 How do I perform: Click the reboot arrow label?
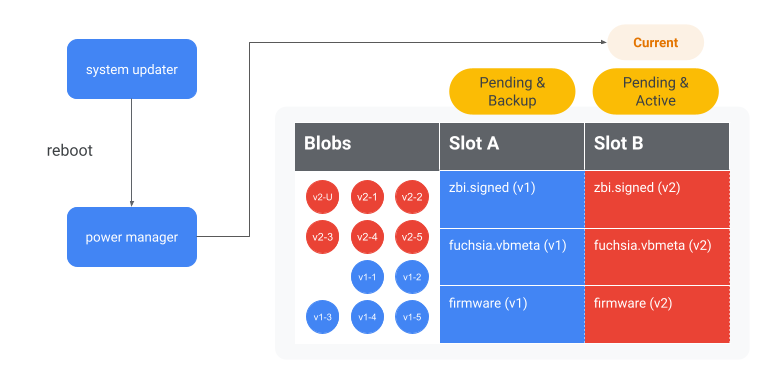click(70, 150)
